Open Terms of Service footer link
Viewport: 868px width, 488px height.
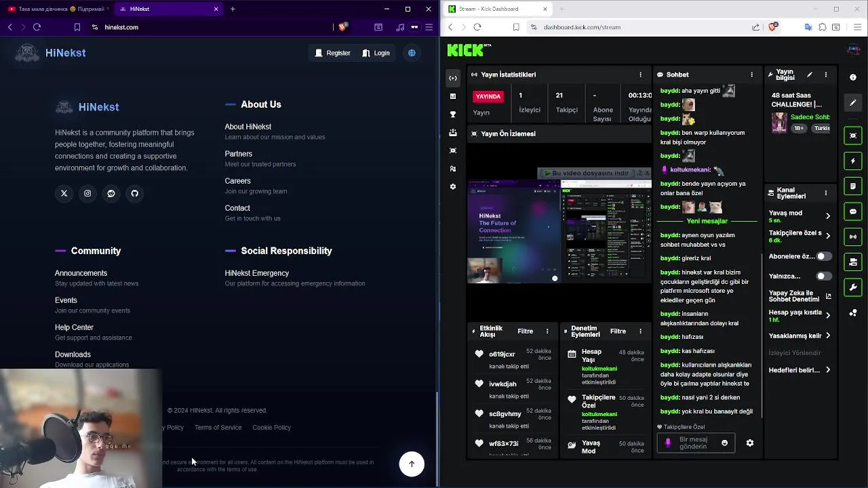tap(218, 428)
